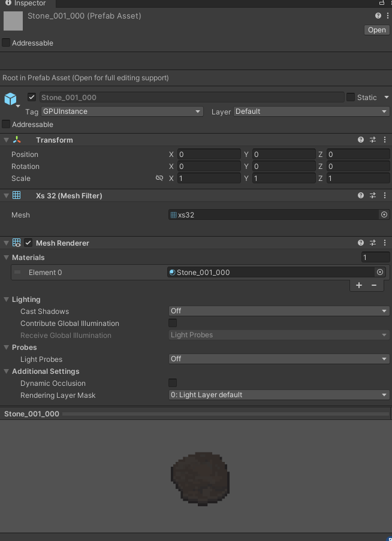Open the Cast Shadows dropdown
The width and height of the screenshot is (392, 541).
[x=279, y=311]
